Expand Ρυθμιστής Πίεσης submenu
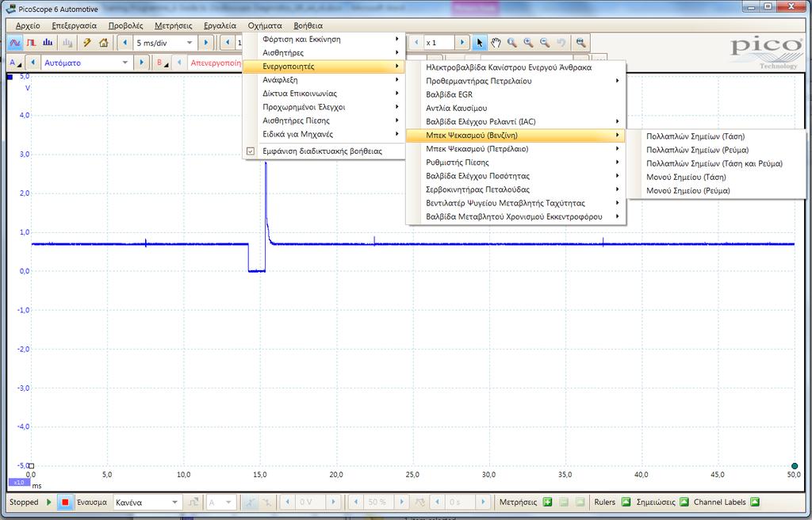Image resolution: width=812 pixels, height=520 pixels. [515, 162]
